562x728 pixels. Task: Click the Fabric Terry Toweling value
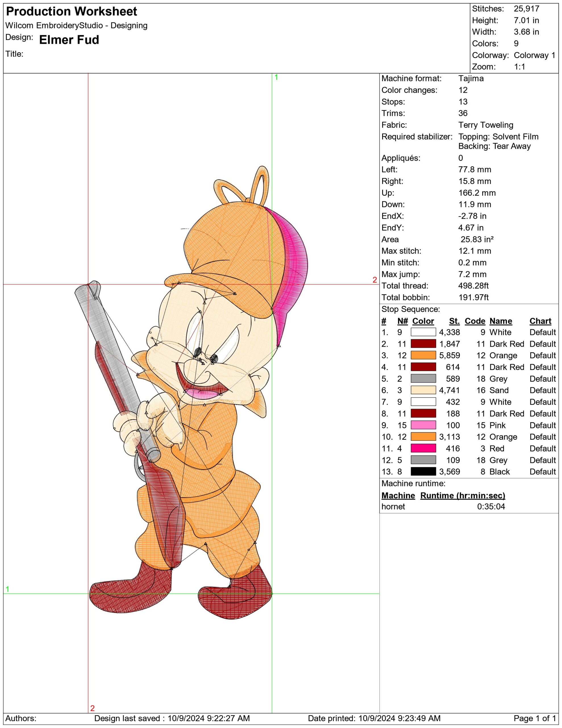click(x=486, y=125)
